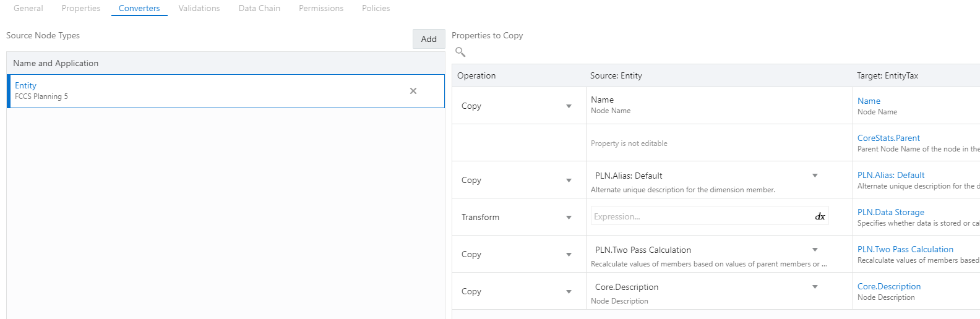Open the Core.Description source property dropdown

click(815, 287)
